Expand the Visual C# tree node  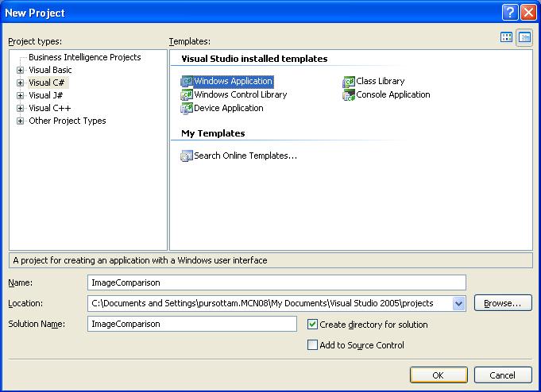21,83
